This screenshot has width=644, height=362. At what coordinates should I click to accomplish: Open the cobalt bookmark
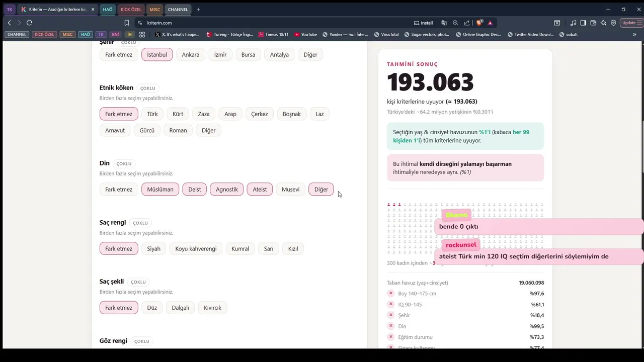click(x=569, y=34)
